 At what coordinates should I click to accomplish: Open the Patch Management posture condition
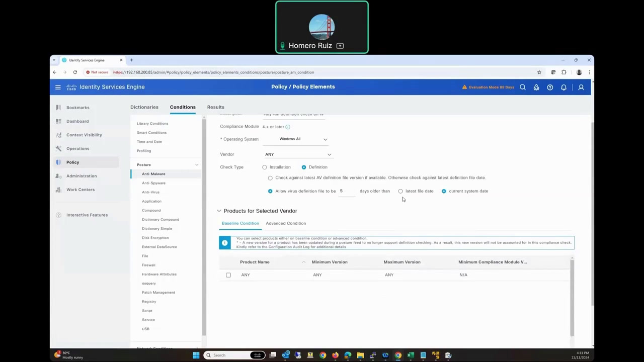[158, 293]
